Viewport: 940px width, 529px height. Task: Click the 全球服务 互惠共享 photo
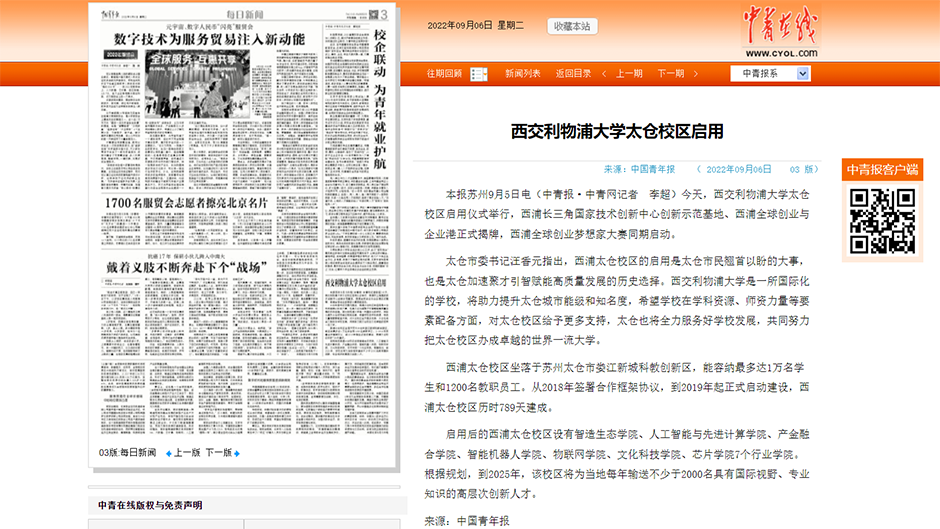coord(197,84)
